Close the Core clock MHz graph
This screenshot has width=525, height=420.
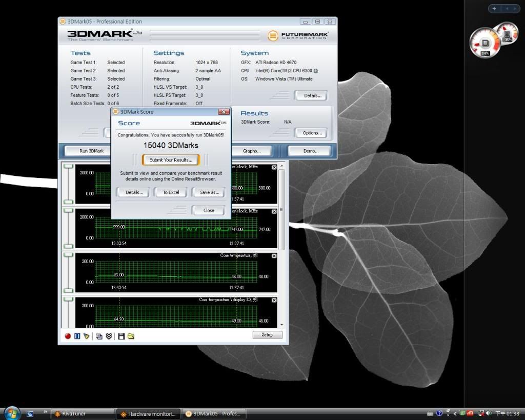click(x=274, y=167)
